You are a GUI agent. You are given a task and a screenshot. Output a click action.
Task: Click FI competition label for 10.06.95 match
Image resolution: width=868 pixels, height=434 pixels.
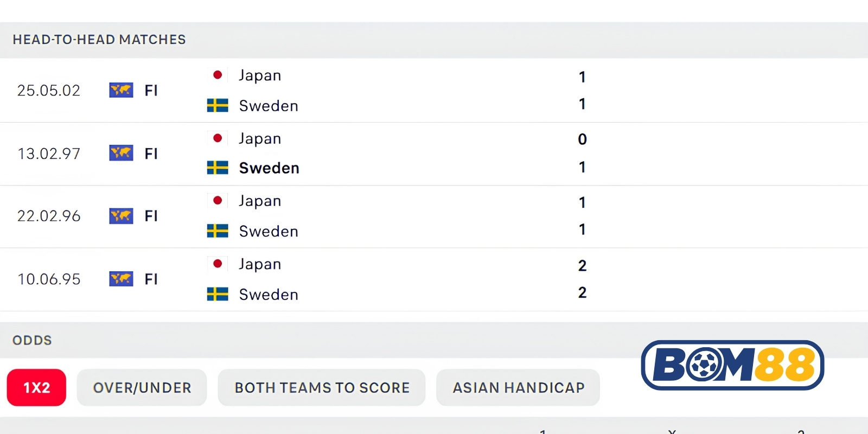[151, 279]
